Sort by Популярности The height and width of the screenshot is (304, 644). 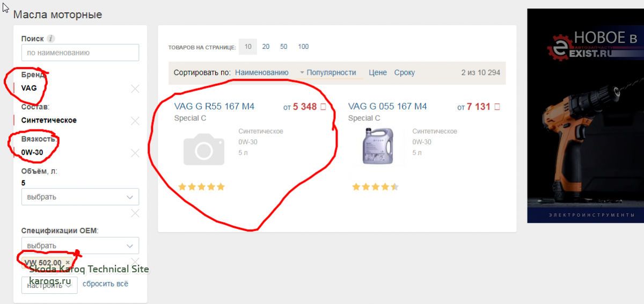[x=331, y=73]
